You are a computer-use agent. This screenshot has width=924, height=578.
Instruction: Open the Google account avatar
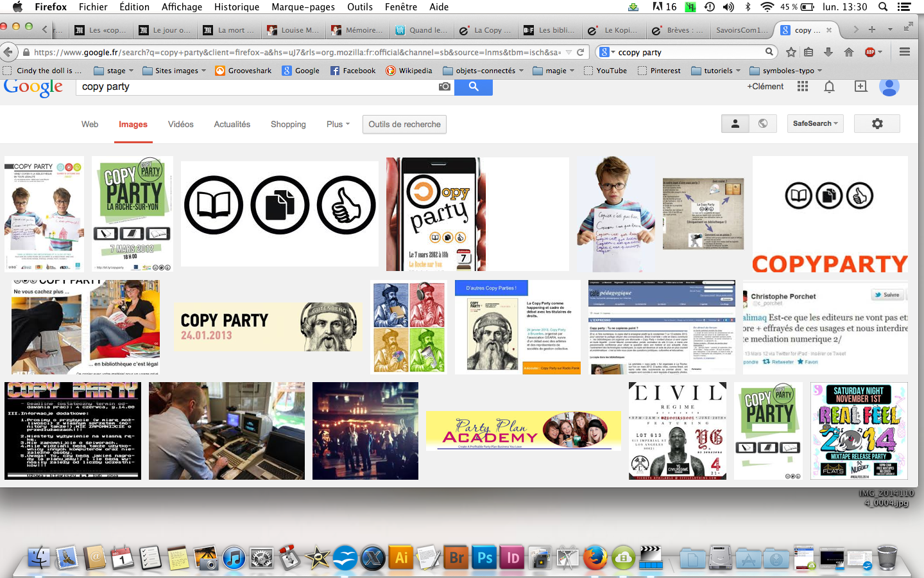889,87
